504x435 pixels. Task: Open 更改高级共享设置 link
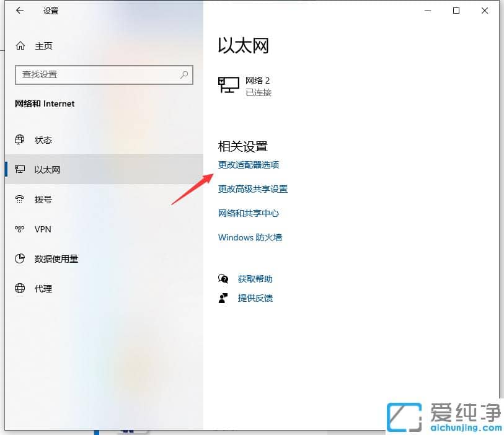[x=252, y=189]
